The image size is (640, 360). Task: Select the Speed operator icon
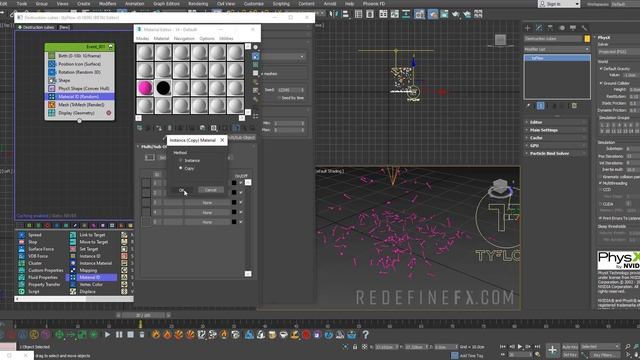coord(22,235)
